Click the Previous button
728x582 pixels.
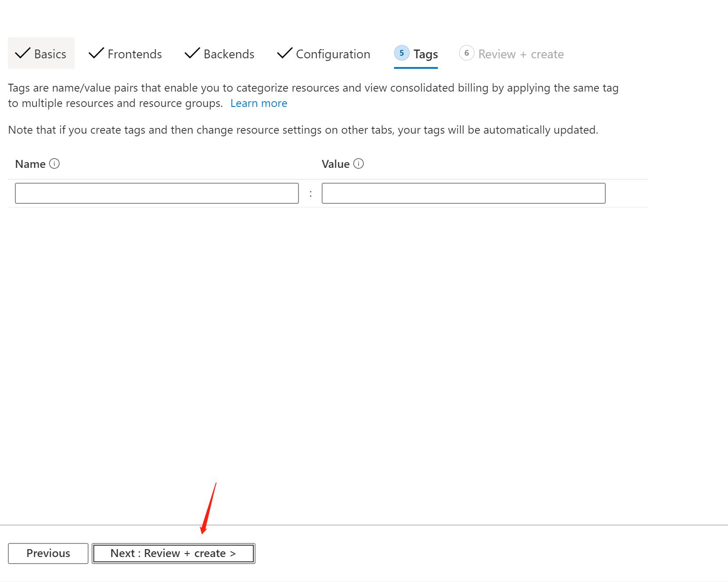click(x=48, y=553)
